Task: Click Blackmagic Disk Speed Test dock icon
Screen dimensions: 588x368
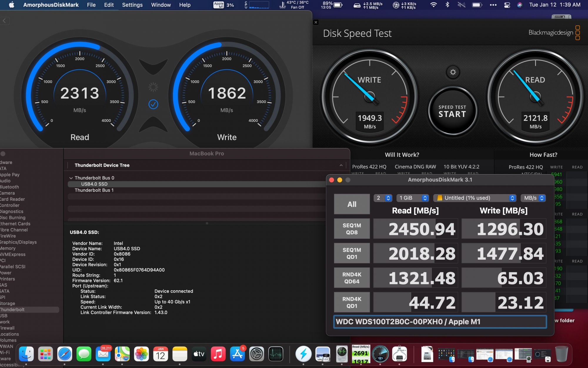Action: point(380,354)
